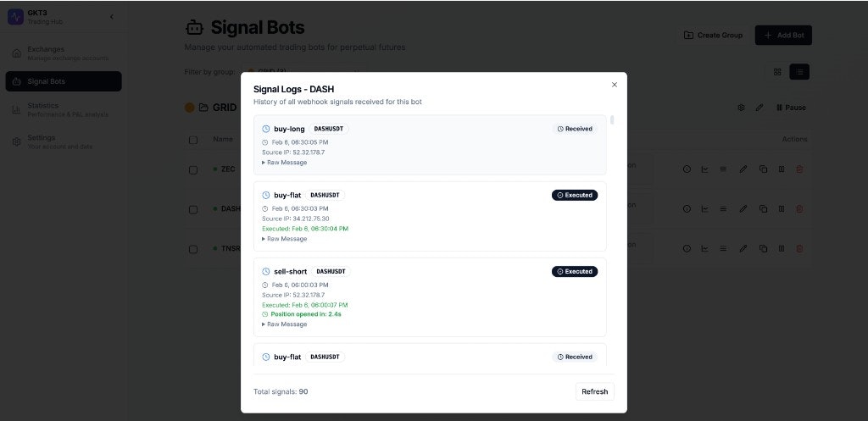Check the select-all checkbox in table header
This screenshot has height=421, width=868.
(x=193, y=140)
